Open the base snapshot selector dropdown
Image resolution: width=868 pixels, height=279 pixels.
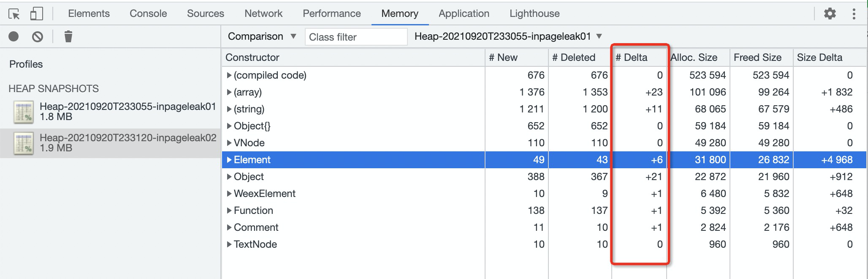(508, 37)
